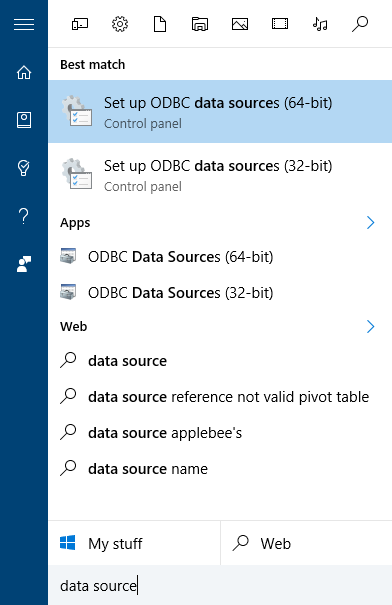
Task: Click magnifier icon beside 'data source name'
Action: pos(68,468)
